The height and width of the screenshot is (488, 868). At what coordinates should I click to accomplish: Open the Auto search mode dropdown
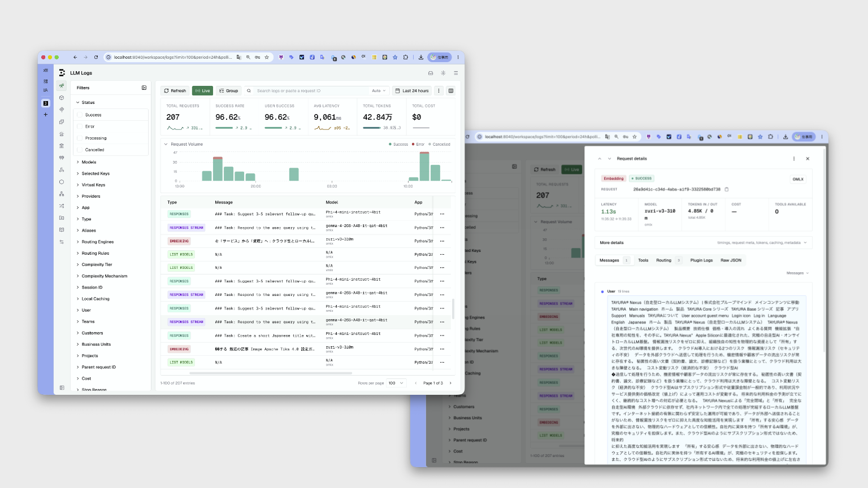point(379,90)
